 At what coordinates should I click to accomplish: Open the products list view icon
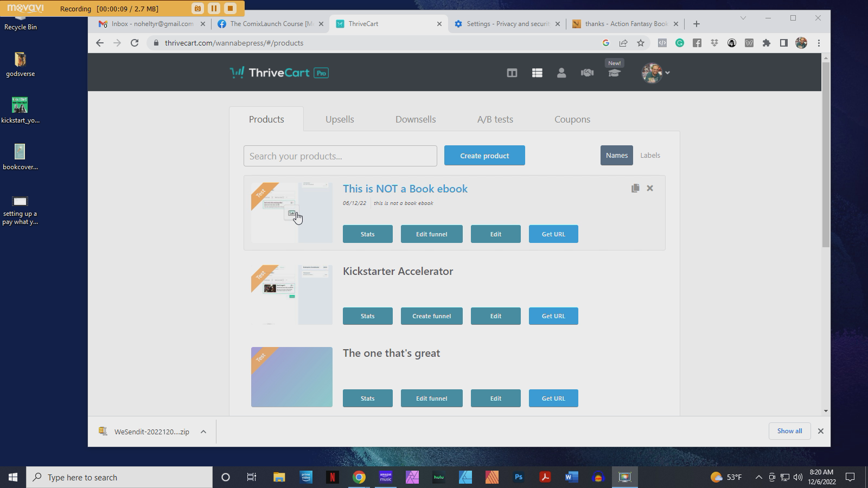[537, 72]
